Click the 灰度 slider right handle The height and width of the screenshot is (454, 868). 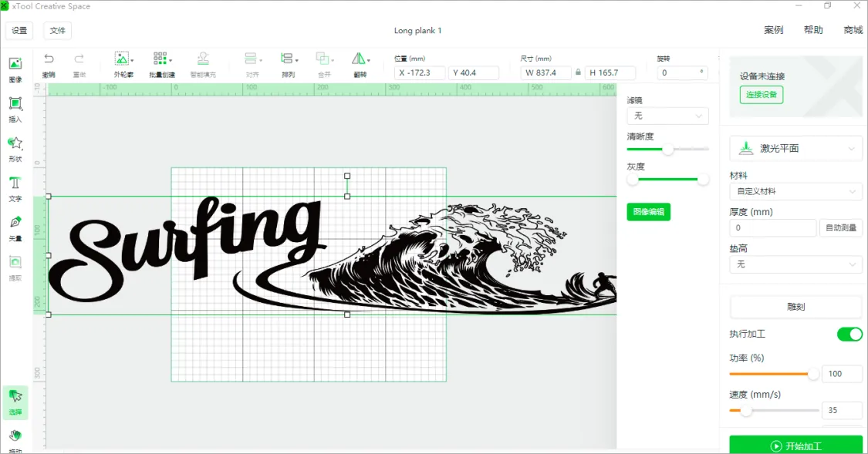tap(702, 179)
